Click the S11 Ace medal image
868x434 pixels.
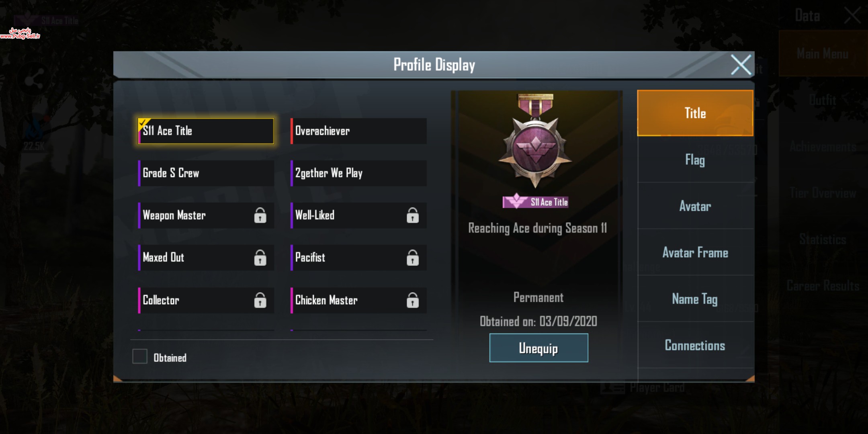[535, 141]
